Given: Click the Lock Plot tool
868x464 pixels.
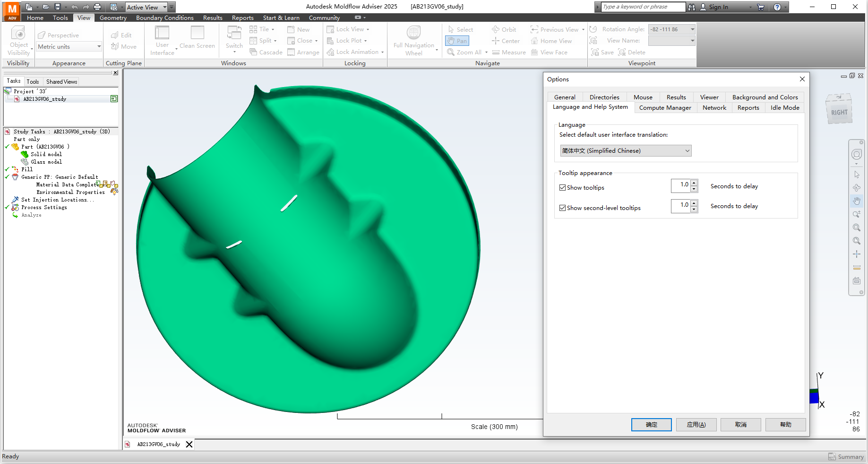Looking at the screenshot, I should [347, 41].
